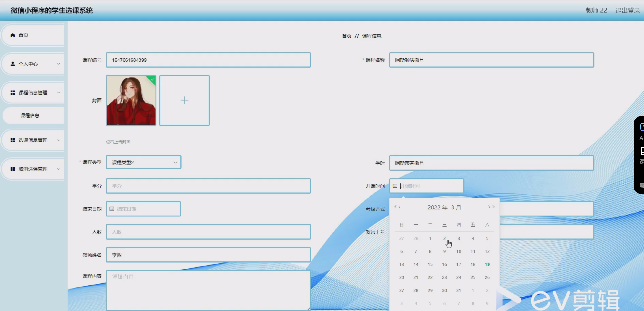Click the grid icon beside 选课信息管理

pyautogui.click(x=13, y=140)
